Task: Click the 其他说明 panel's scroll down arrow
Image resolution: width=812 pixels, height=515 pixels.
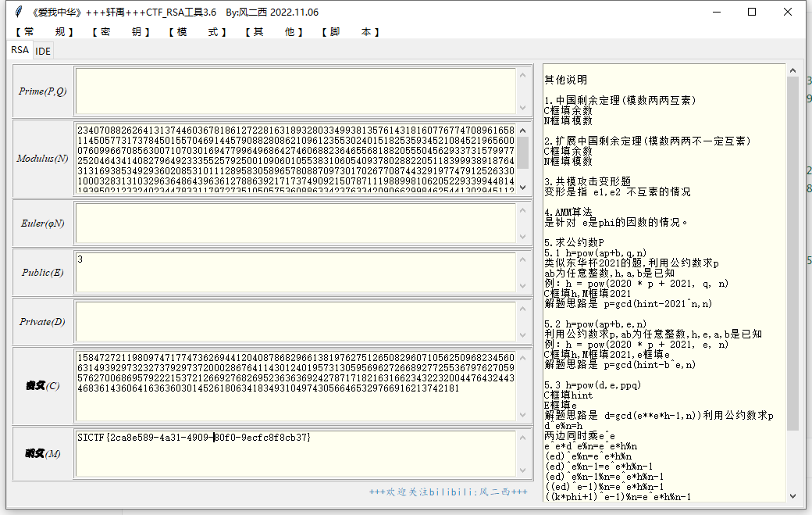Action: point(792,495)
